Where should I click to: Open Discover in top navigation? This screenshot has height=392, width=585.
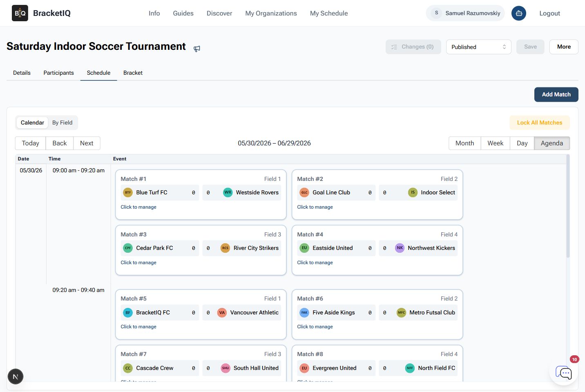[219, 13]
